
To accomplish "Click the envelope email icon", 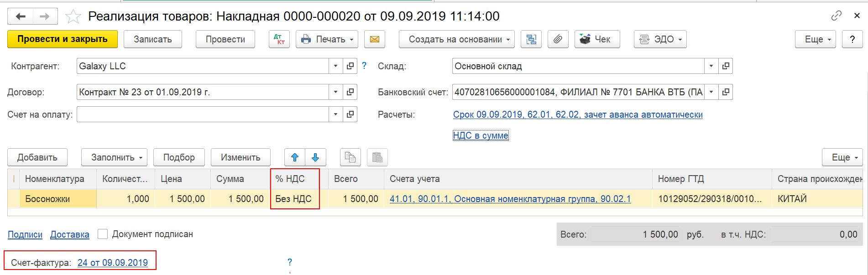I will [x=375, y=39].
